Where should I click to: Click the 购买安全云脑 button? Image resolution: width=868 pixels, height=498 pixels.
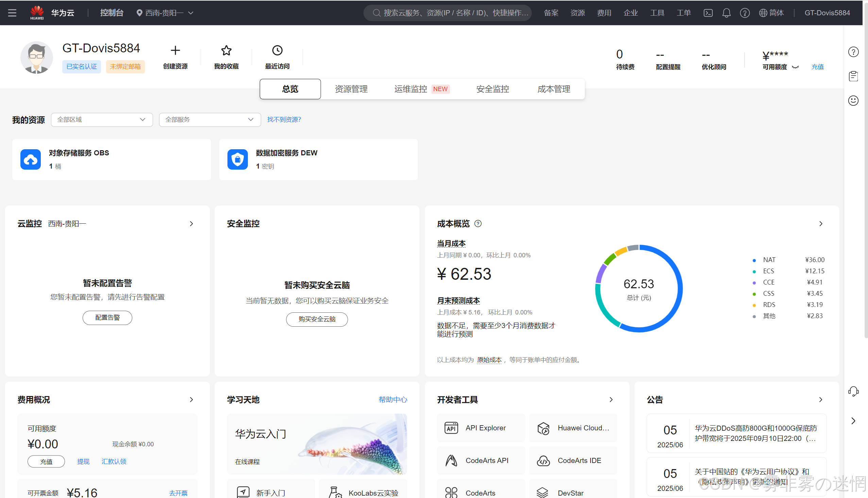317,320
